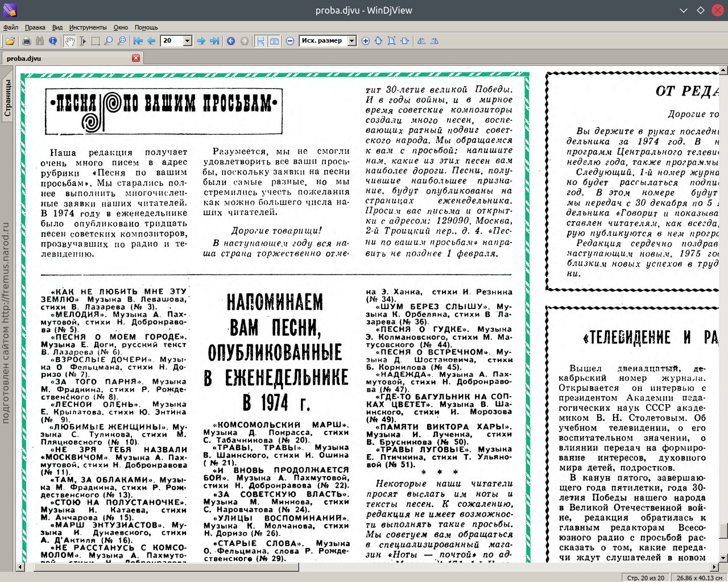
Task: Click the heading '«ТЕЛЕВИДЕНИЕ И РА'
Action: tap(651, 338)
